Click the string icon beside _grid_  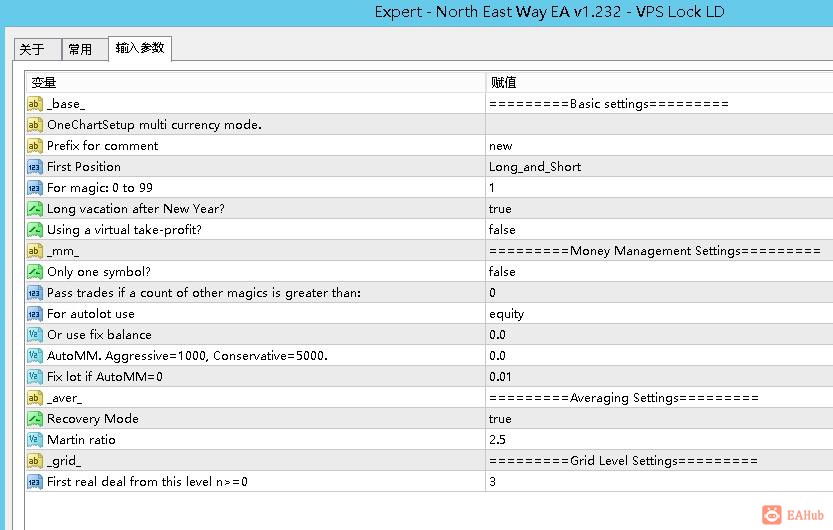(x=35, y=460)
